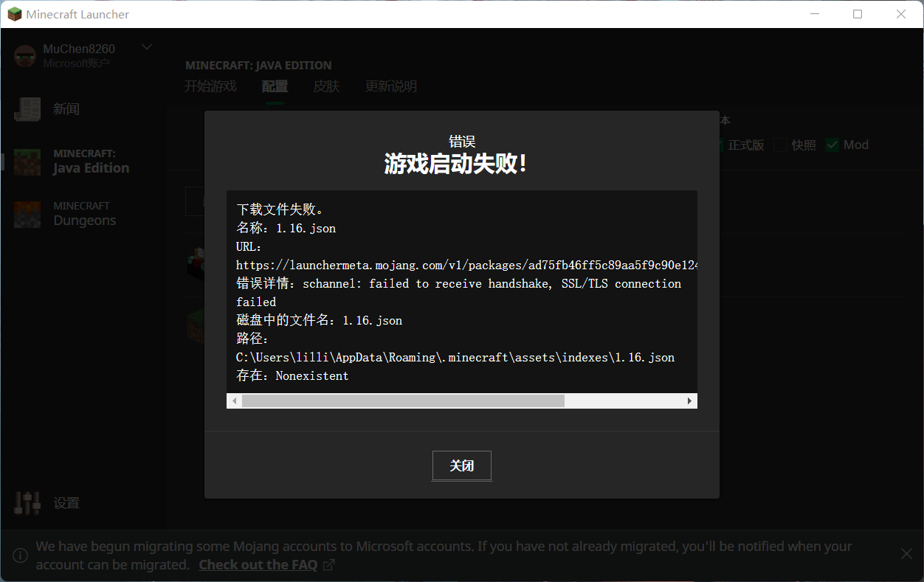This screenshot has height=582, width=924.
Task: Click the 设置 sidebar label
Action: tap(66, 503)
